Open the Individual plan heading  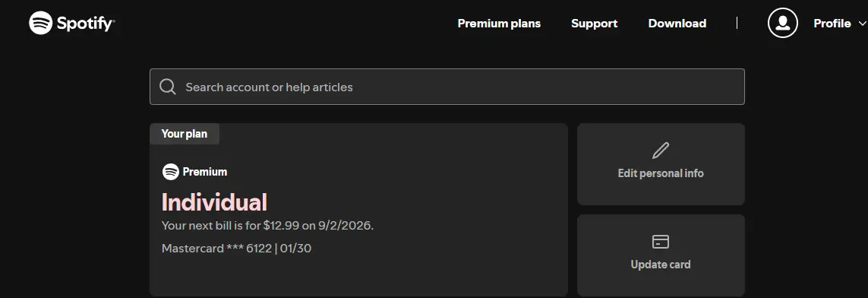coord(214,202)
